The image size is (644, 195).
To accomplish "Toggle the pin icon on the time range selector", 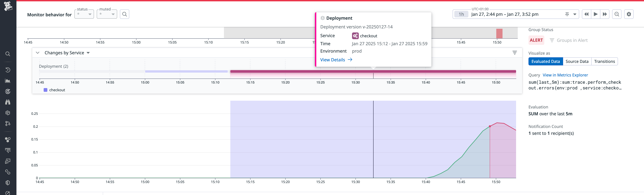I will 567,14.
